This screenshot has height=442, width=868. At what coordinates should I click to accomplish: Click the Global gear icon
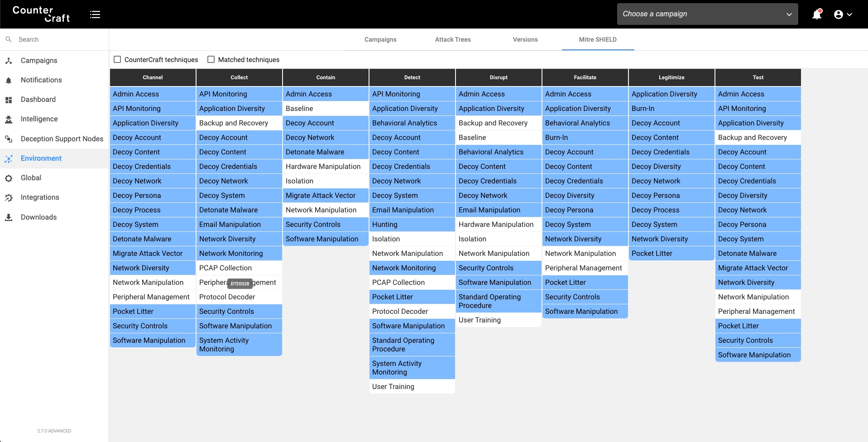pos(9,178)
